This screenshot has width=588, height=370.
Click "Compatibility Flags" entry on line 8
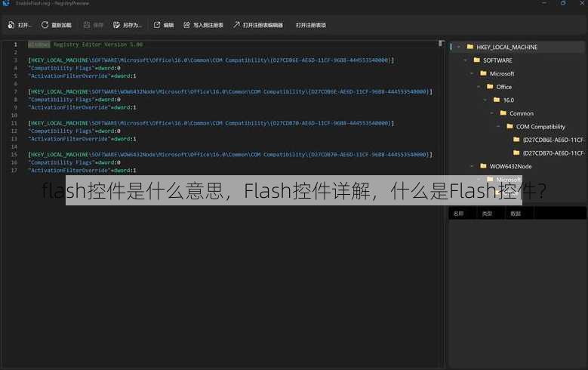pos(74,100)
